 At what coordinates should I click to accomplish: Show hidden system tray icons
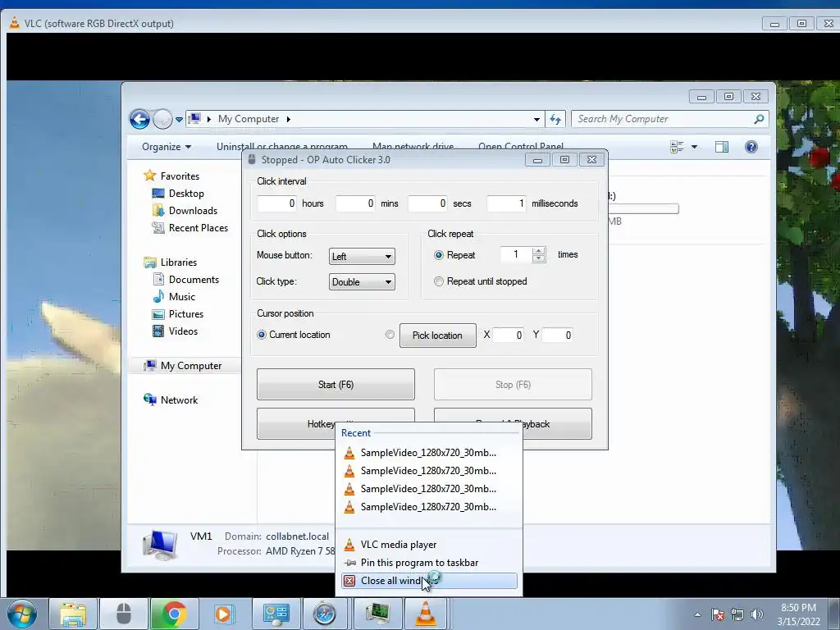point(697,614)
